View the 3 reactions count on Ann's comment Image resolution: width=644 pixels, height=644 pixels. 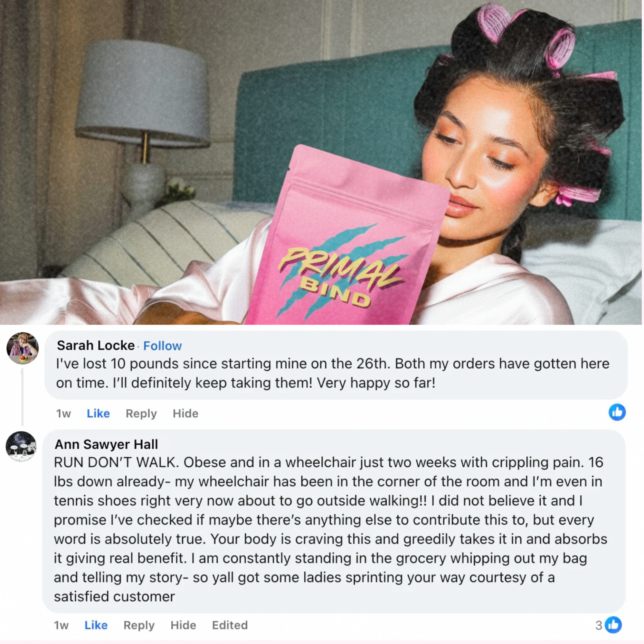599,625
